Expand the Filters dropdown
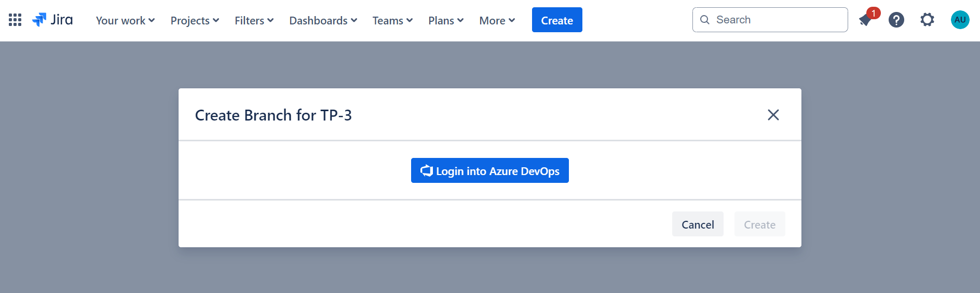This screenshot has width=980, height=293. click(x=254, y=20)
